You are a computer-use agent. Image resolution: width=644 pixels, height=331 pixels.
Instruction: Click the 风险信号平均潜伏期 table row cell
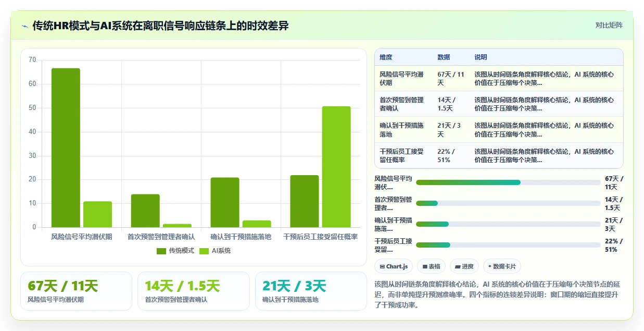click(403, 79)
